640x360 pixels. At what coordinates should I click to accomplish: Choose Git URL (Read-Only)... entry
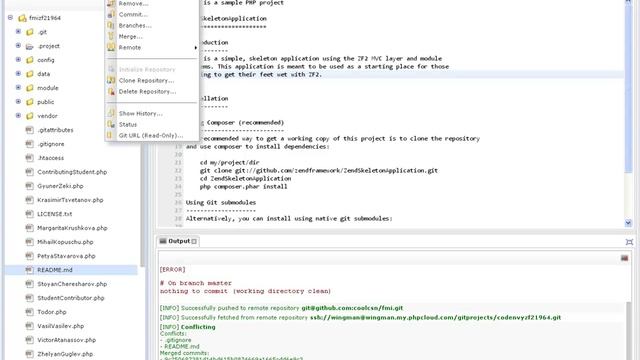(151, 136)
